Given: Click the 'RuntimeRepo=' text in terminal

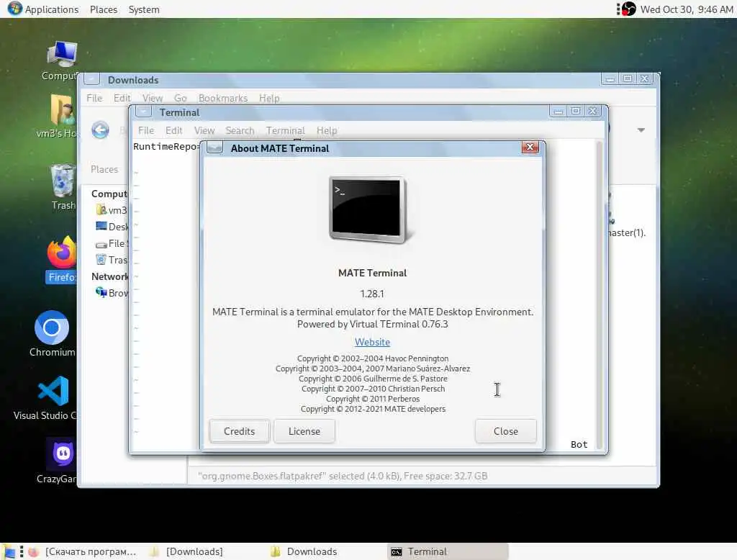Looking at the screenshot, I should 166,146.
